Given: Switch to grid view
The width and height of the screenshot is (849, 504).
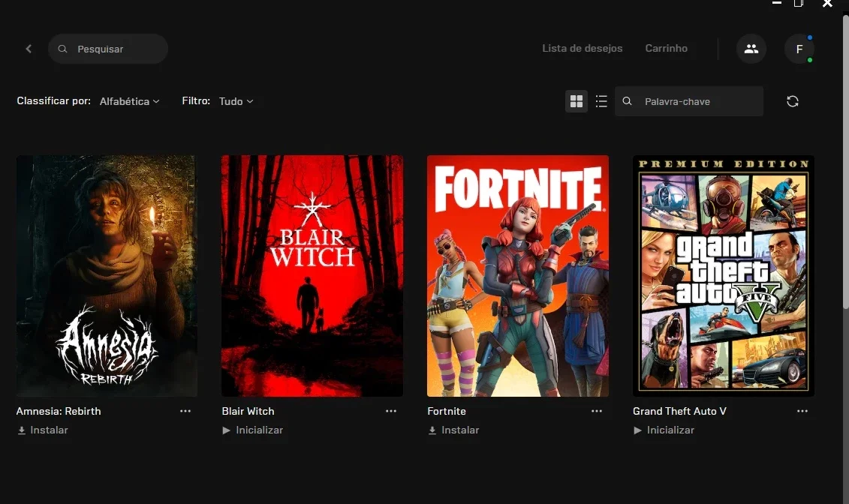Looking at the screenshot, I should (576, 101).
